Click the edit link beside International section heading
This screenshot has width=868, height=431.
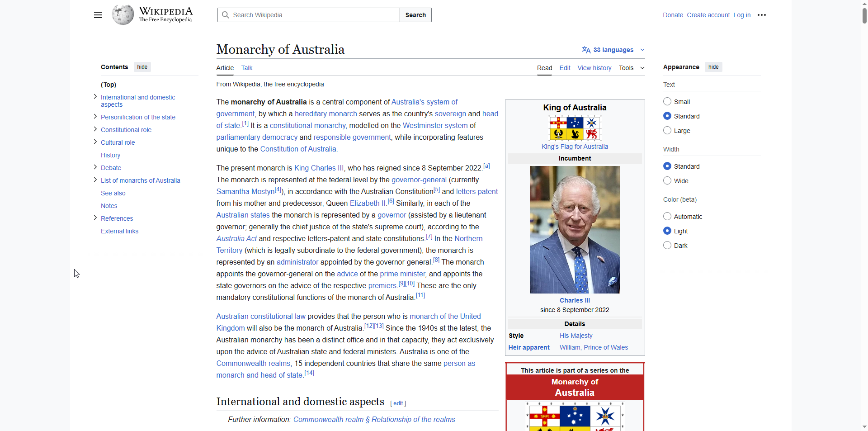click(x=398, y=403)
